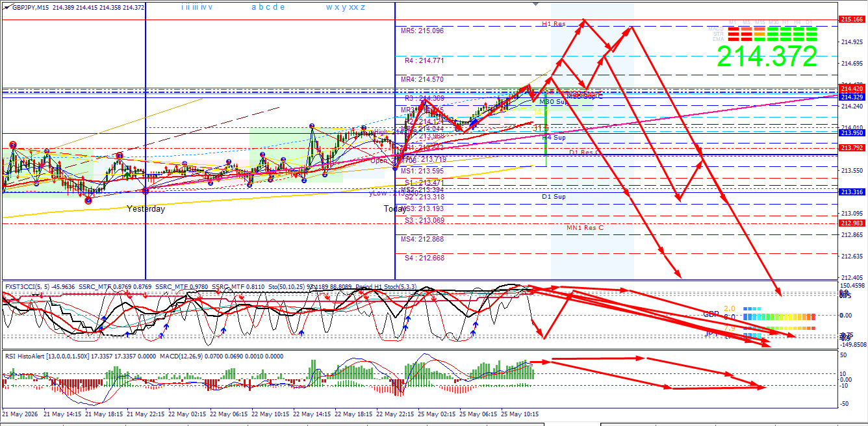Click the orange STR cell under M15
This screenshot has width=868, height=426.
click(759, 34)
